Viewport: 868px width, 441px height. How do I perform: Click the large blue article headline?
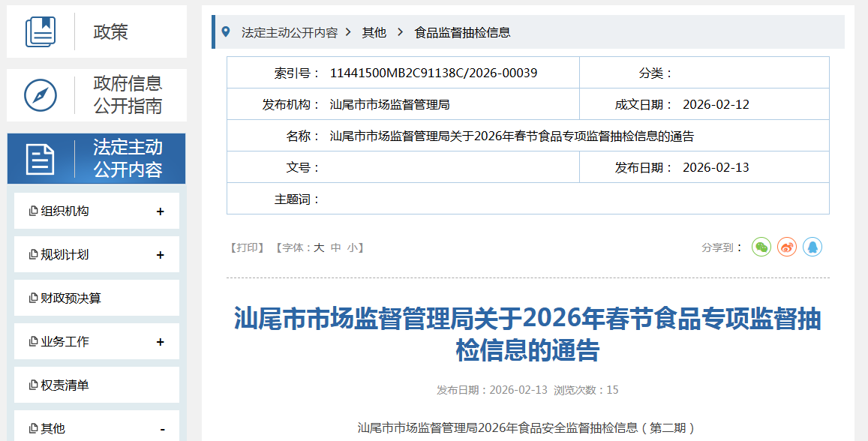point(527,334)
